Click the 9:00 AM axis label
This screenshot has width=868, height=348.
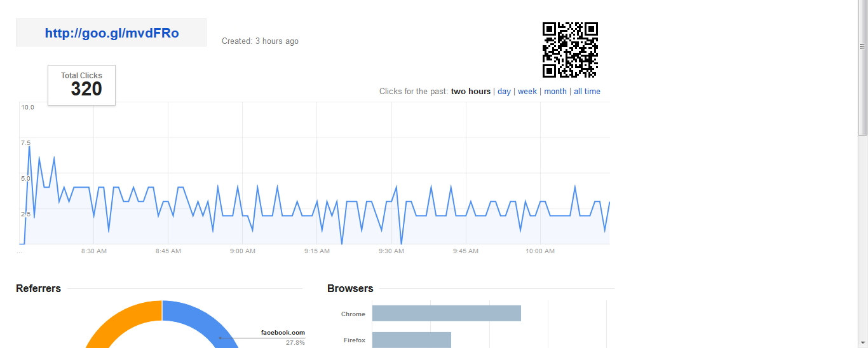click(243, 251)
